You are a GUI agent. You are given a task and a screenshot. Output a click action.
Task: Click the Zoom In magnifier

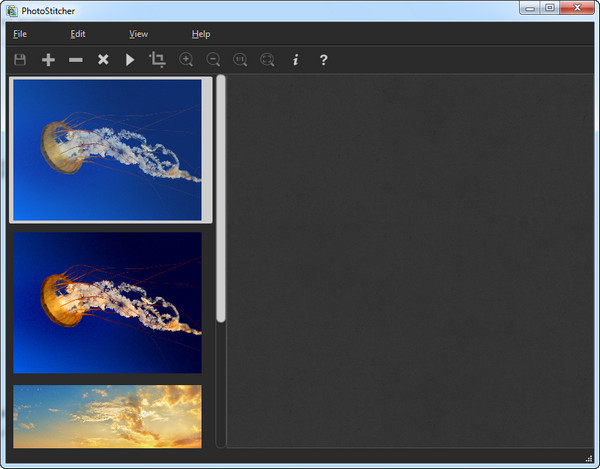tap(186, 60)
